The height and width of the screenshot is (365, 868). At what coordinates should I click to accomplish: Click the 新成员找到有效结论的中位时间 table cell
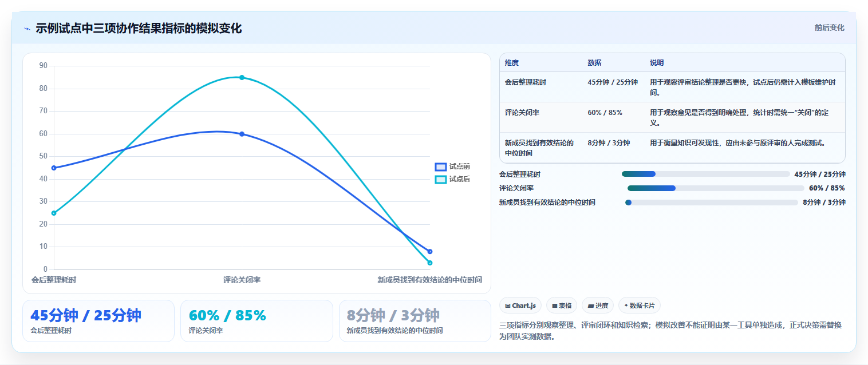(x=539, y=148)
